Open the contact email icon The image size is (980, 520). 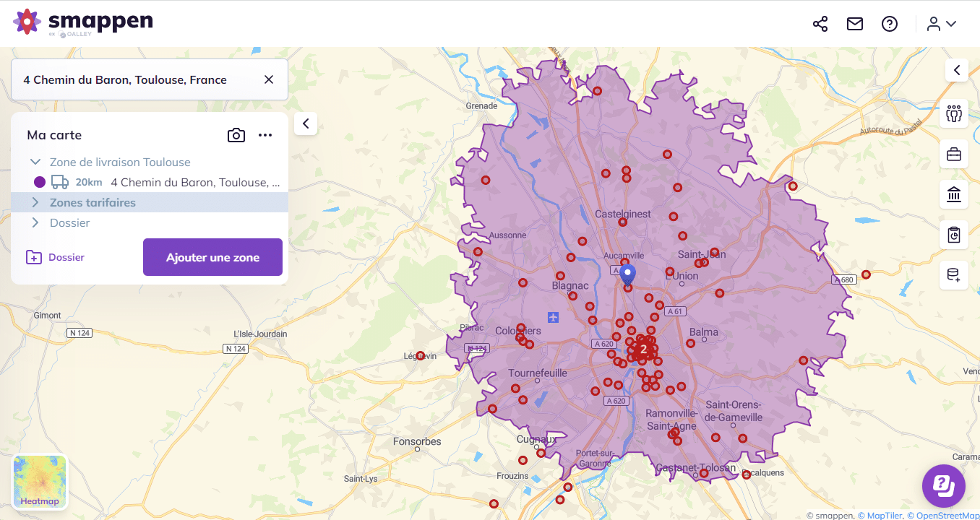click(854, 24)
